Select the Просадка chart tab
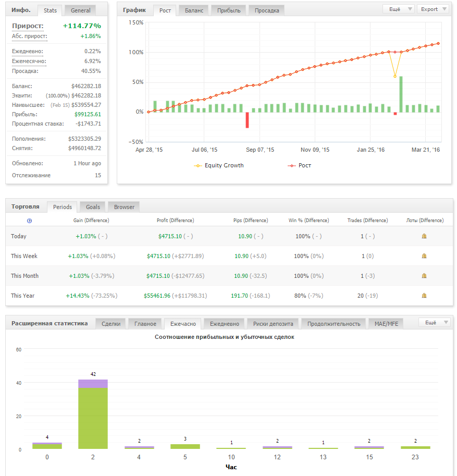The width and height of the screenshot is (457, 476). pyautogui.click(x=267, y=10)
